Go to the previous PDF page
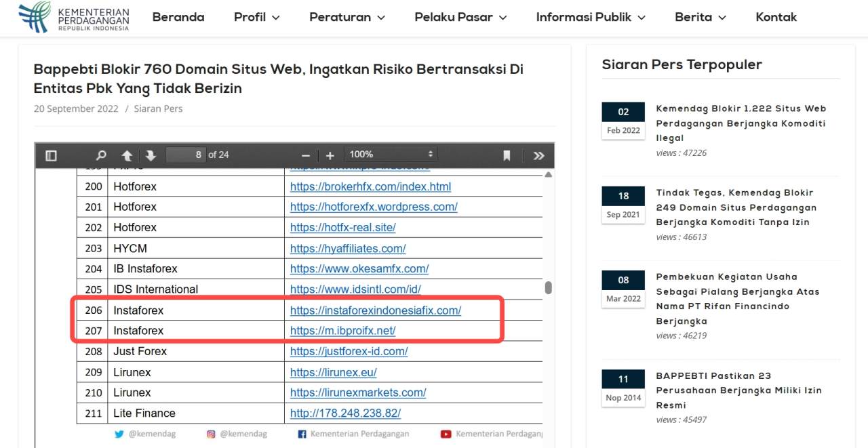This screenshot has height=448, width=868. pos(127,155)
